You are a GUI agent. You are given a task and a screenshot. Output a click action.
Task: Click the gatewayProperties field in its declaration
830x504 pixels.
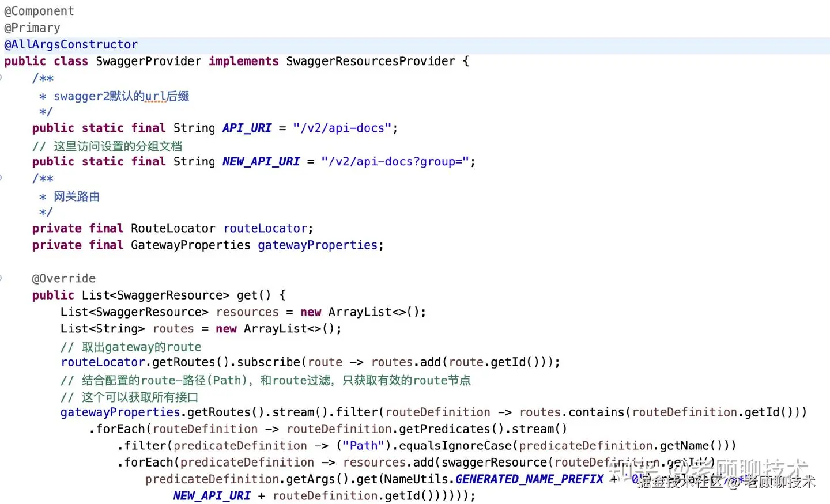pos(318,245)
